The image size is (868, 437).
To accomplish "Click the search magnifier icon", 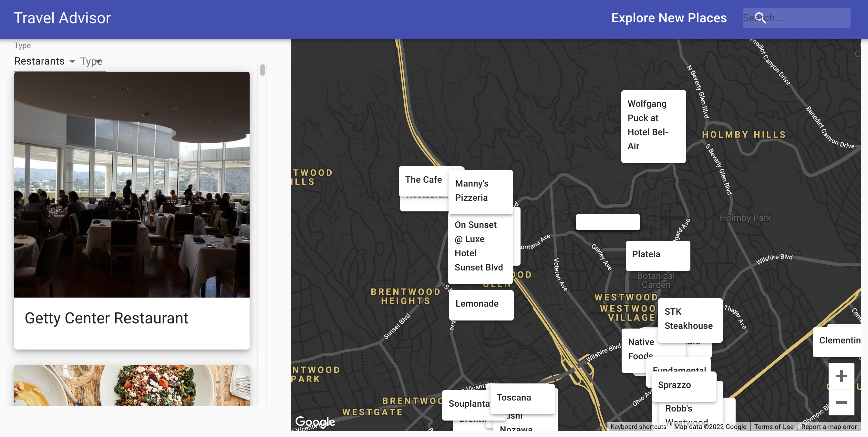I will point(760,17).
